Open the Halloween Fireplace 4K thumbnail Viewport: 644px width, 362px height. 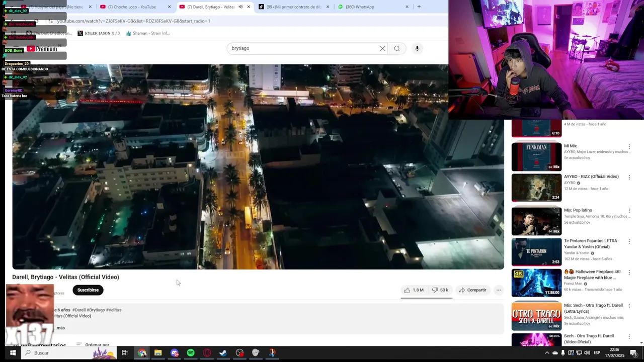pyautogui.click(x=536, y=283)
